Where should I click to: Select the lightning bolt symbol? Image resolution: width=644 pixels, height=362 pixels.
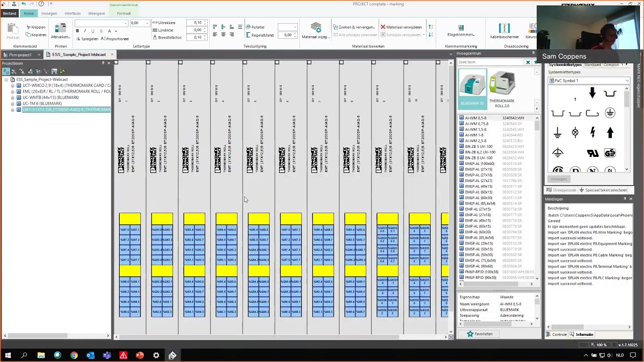click(593, 133)
